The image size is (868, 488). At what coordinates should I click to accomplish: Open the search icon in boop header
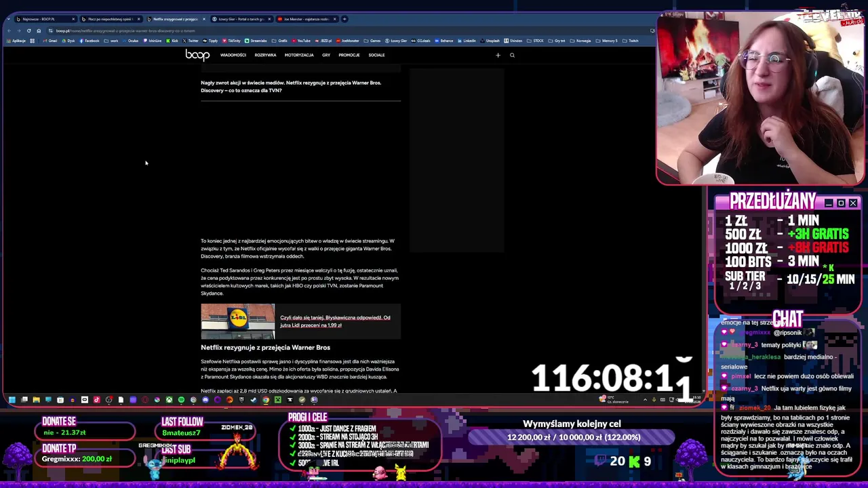tap(512, 55)
